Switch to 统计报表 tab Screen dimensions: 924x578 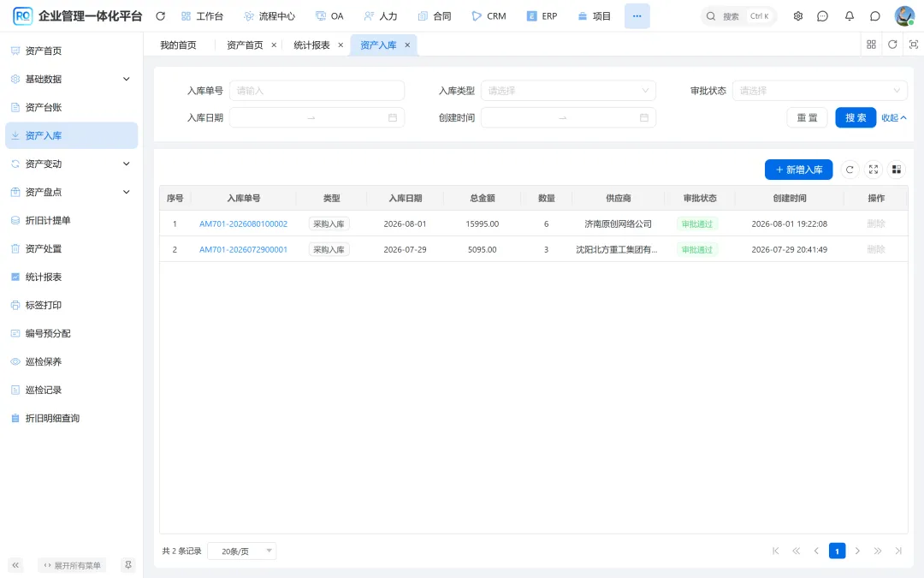[311, 45]
